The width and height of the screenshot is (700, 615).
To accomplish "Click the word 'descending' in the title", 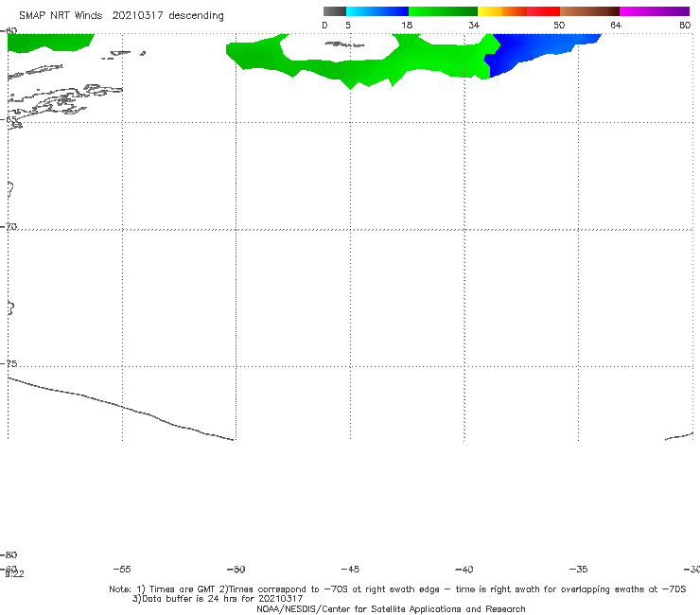I will click(196, 16).
